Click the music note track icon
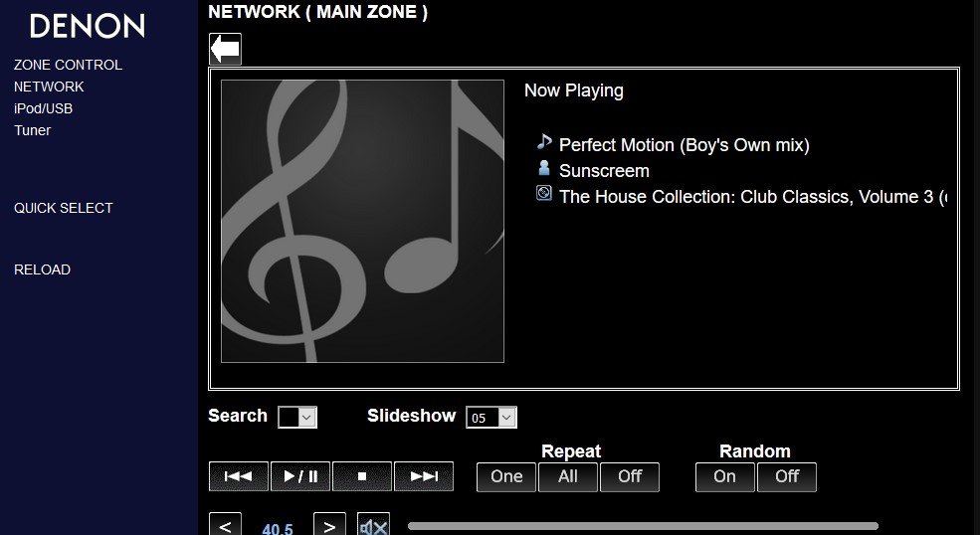980x535 pixels. point(544,142)
